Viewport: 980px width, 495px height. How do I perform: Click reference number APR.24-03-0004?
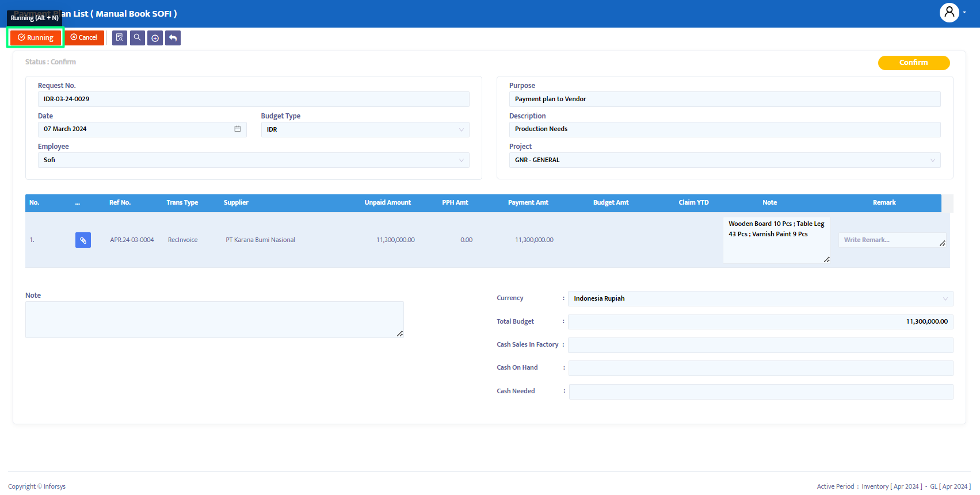[x=132, y=240]
